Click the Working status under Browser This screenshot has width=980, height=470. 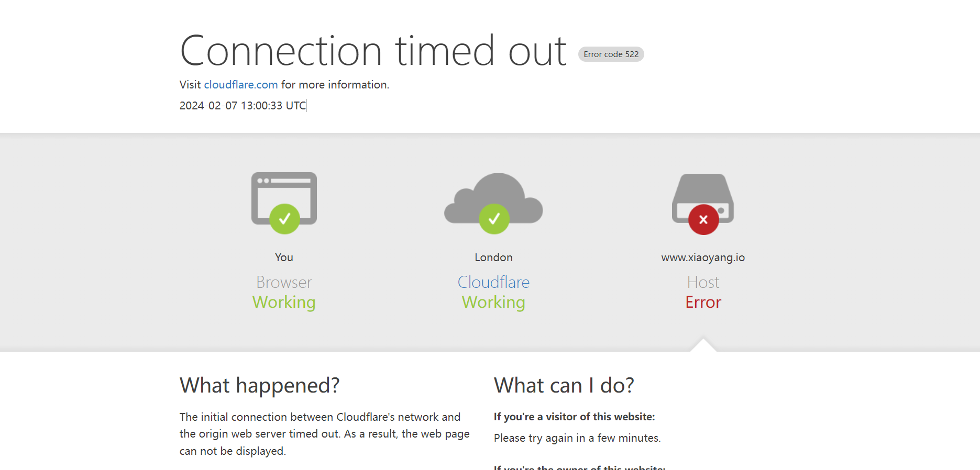click(284, 303)
